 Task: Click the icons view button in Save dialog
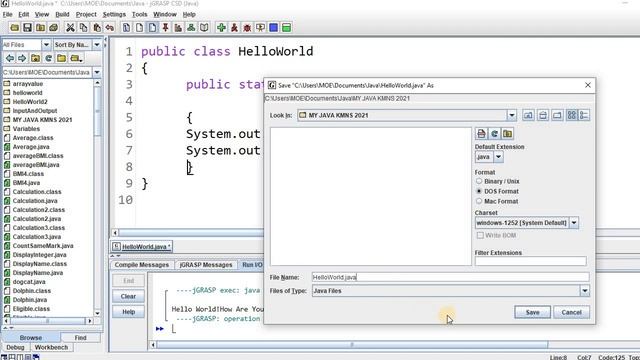coord(572,116)
